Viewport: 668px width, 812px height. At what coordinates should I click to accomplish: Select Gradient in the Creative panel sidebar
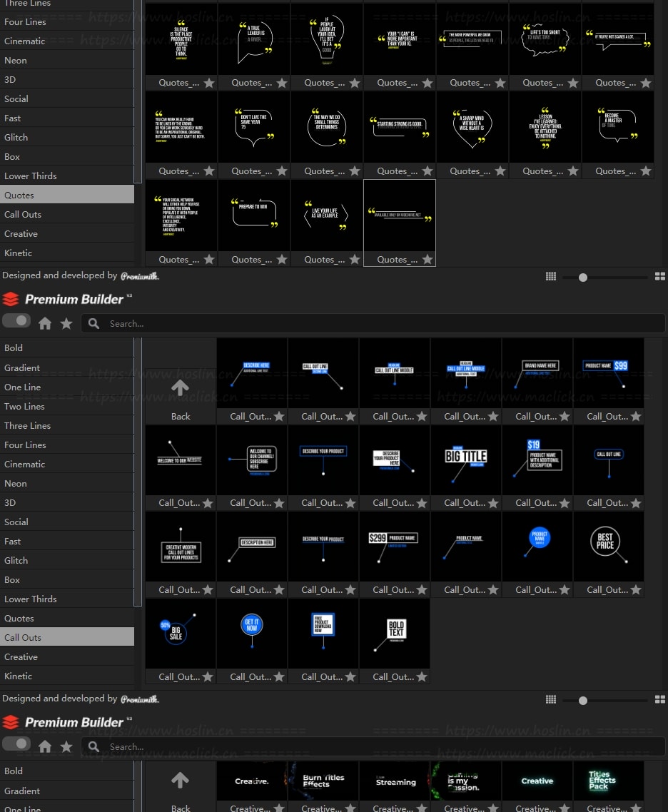pos(67,791)
